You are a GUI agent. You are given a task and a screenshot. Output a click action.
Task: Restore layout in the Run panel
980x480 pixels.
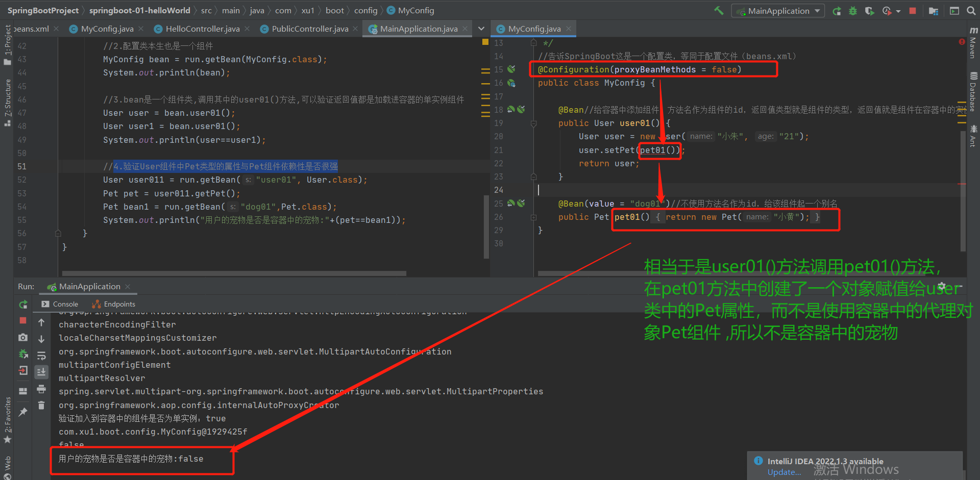tap(23, 391)
